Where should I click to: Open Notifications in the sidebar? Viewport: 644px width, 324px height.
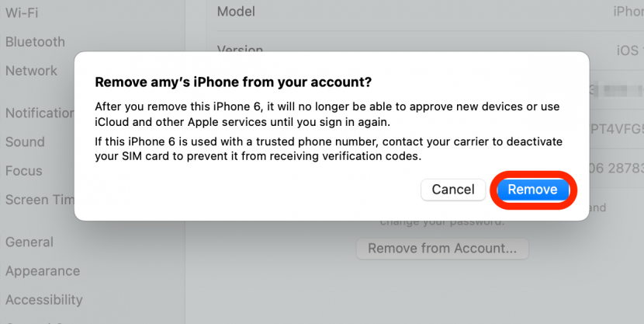(39, 113)
